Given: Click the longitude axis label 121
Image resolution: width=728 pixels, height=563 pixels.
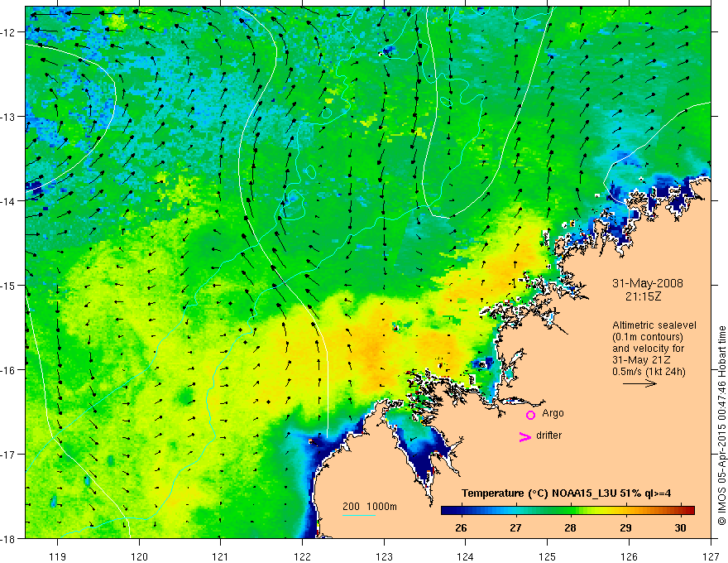Looking at the screenshot, I should coord(221,556).
